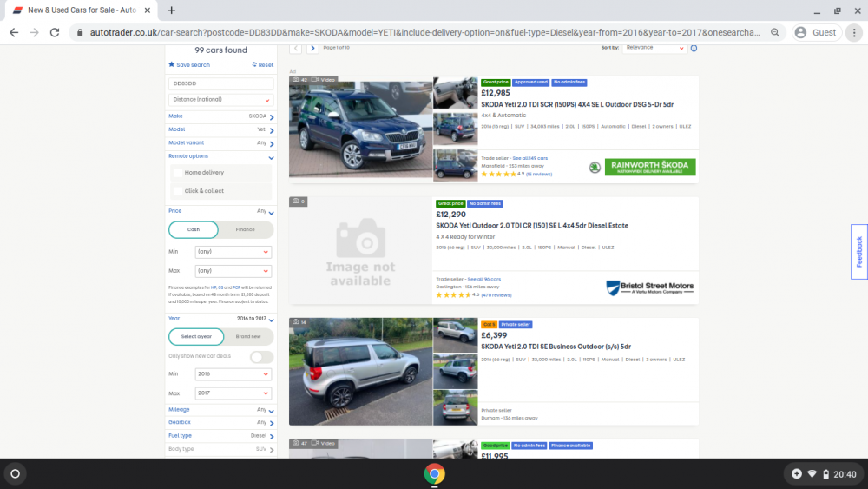The image size is (868, 489).
Task: Click the Reset filters link
Action: pyautogui.click(x=263, y=65)
